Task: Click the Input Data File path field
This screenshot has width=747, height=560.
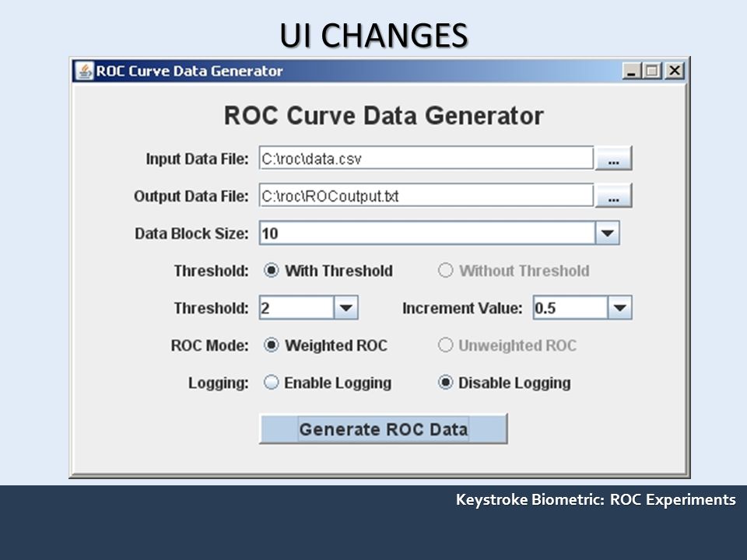Action: coord(426,158)
